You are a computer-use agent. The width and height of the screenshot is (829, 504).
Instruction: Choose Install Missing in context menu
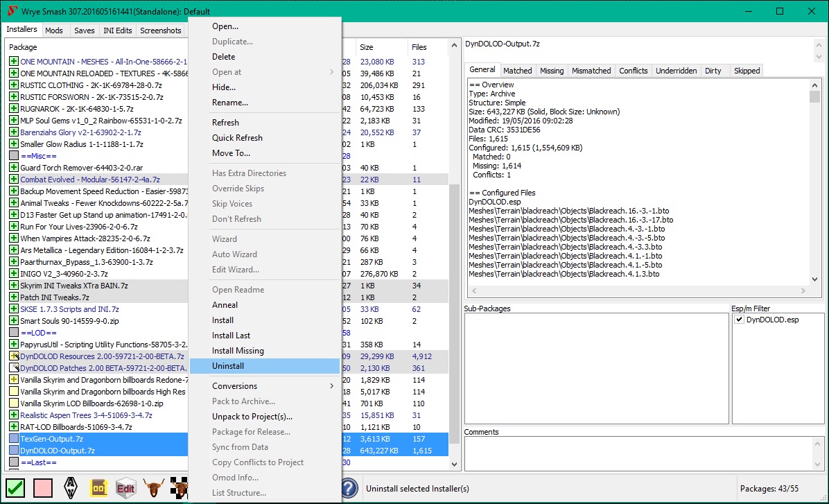[264, 351]
